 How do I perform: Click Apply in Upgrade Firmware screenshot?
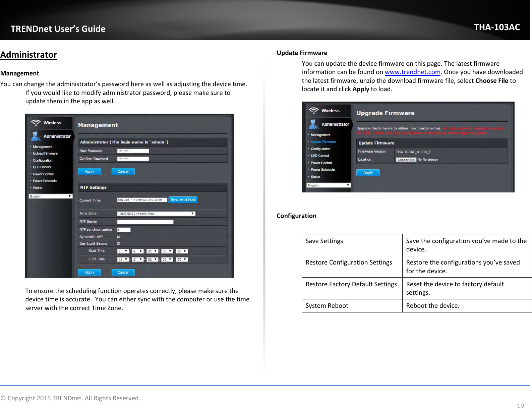pyautogui.click(x=368, y=173)
